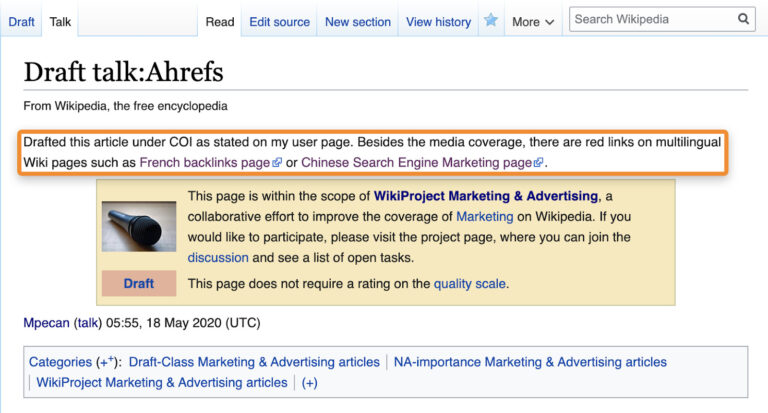Click the timestamp 05:55, 18 May 2020 (UTC)

[x=183, y=323]
